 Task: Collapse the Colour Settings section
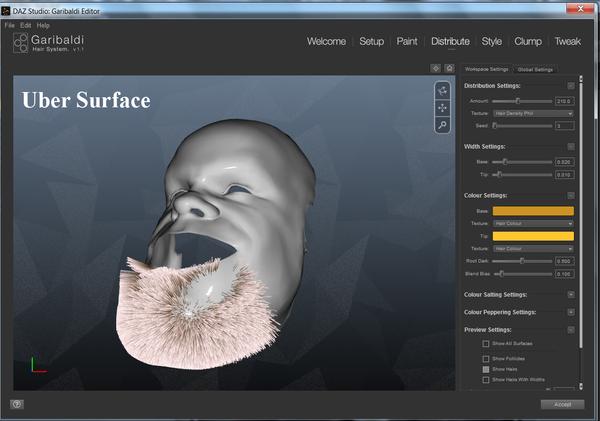[x=571, y=196]
